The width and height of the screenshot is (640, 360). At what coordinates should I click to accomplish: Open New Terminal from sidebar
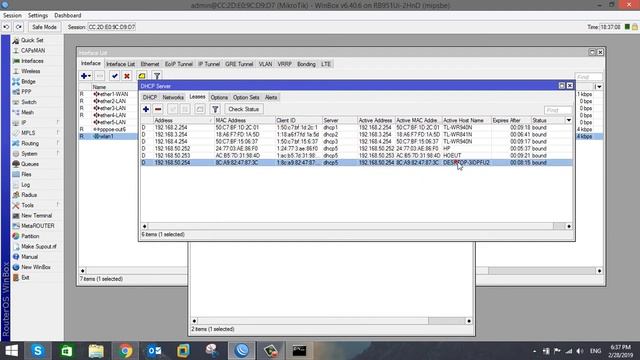[36, 216]
